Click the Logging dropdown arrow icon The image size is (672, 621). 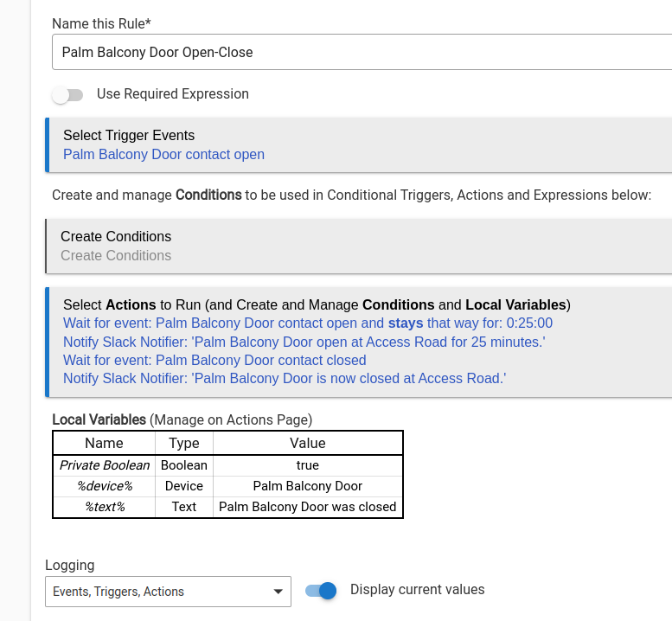click(x=278, y=592)
